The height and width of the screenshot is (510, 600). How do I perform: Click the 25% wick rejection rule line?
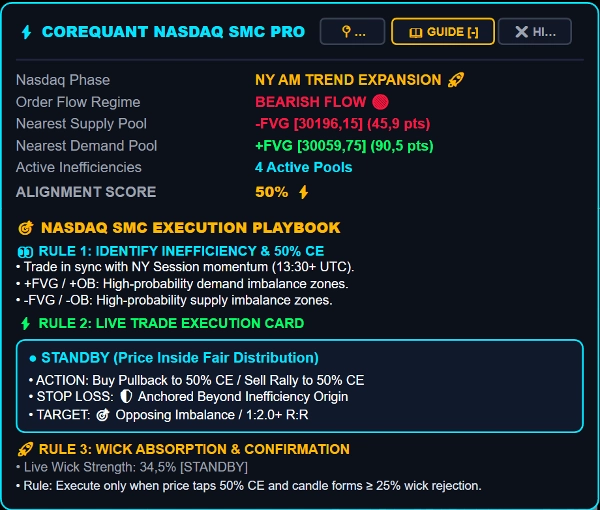(x=249, y=486)
